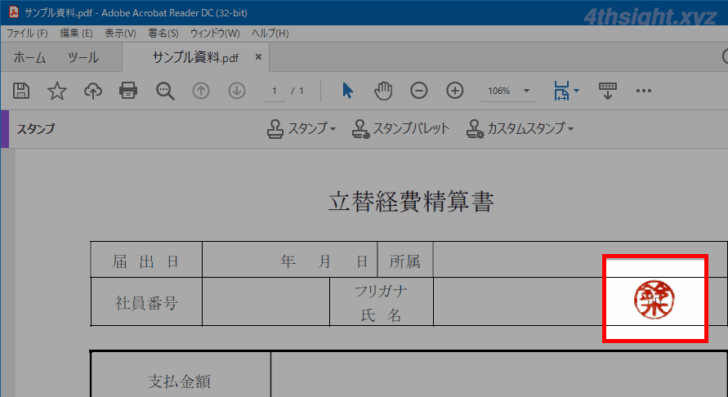Open the read mode scrolling icon
Viewport: 728px width, 397px height.
point(607,91)
